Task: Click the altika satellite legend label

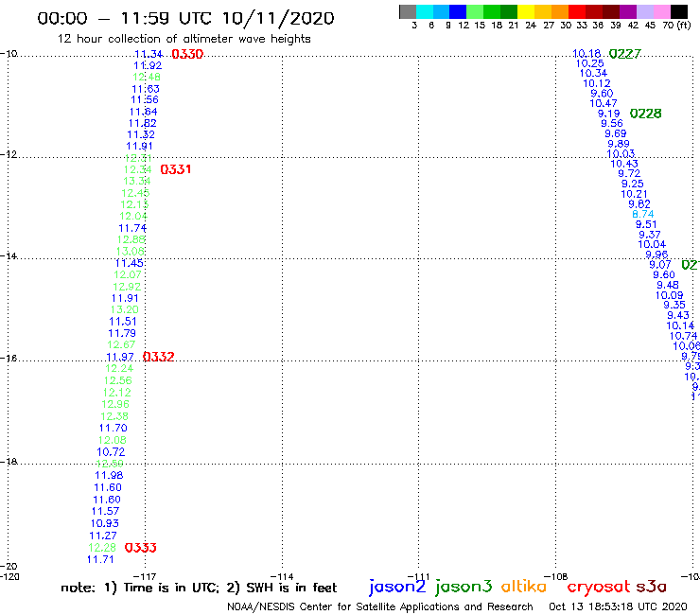Action: point(524,586)
